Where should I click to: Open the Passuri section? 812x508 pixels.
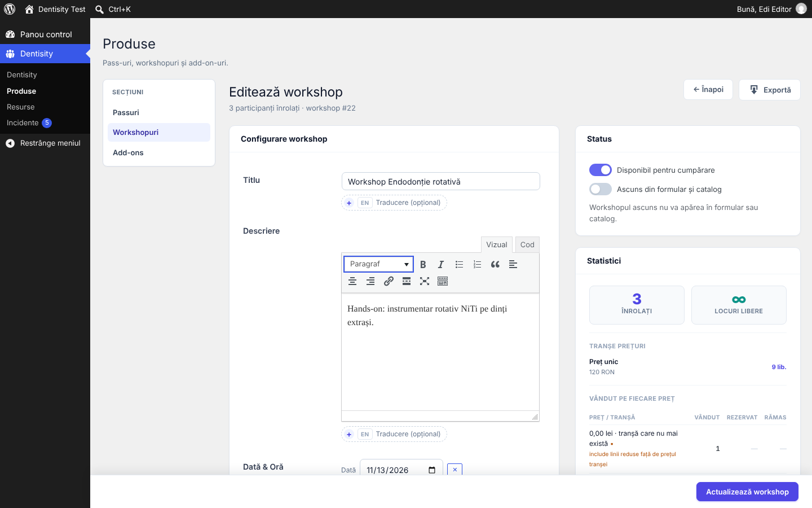click(x=159, y=112)
